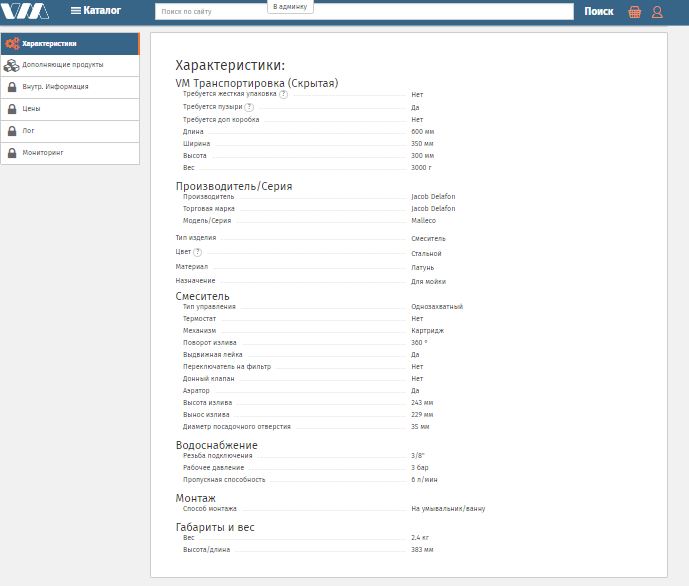Click the Характеристики: heading
Image resolution: width=689 pixels, height=586 pixels.
coord(230,65)
